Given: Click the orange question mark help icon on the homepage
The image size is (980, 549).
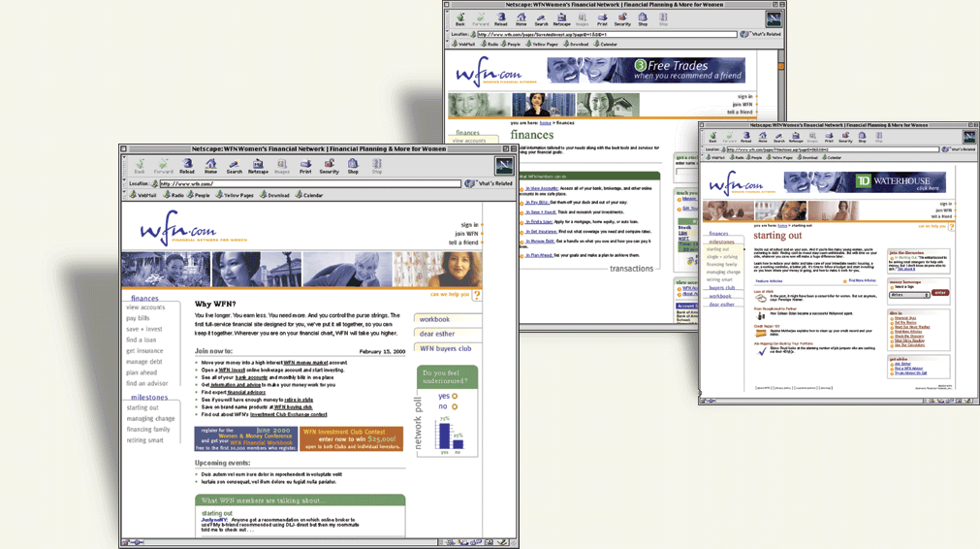Looking at the screenshot, I should (x=477, y=295).
